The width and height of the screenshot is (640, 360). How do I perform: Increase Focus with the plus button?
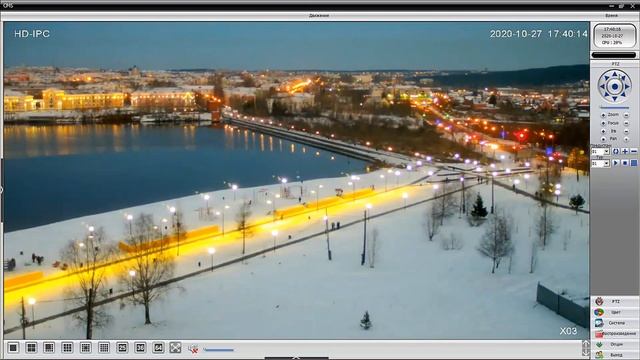(603, 123)
